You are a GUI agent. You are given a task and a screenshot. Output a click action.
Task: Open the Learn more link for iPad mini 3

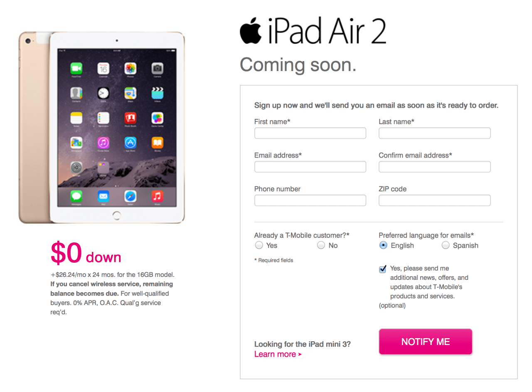click(278, 354)
